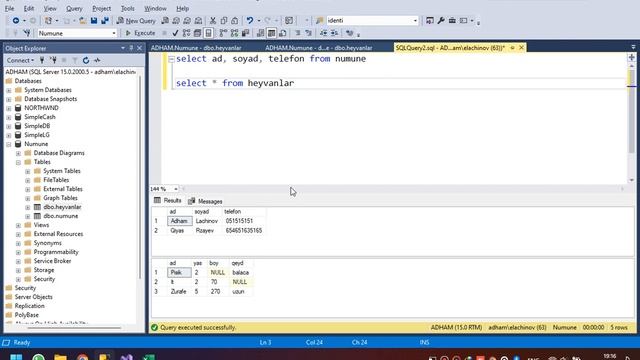Expand the System Databases node

click(x=9, y=90)
